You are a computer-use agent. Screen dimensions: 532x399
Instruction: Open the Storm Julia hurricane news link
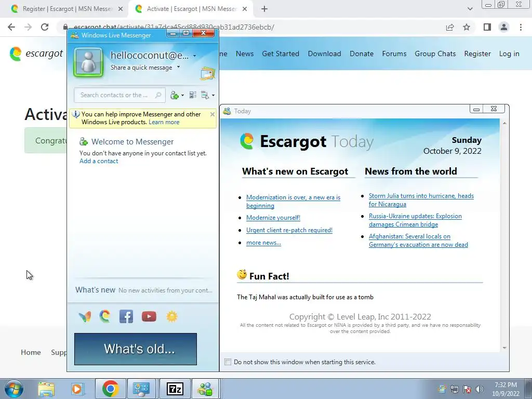click(421, 200)
